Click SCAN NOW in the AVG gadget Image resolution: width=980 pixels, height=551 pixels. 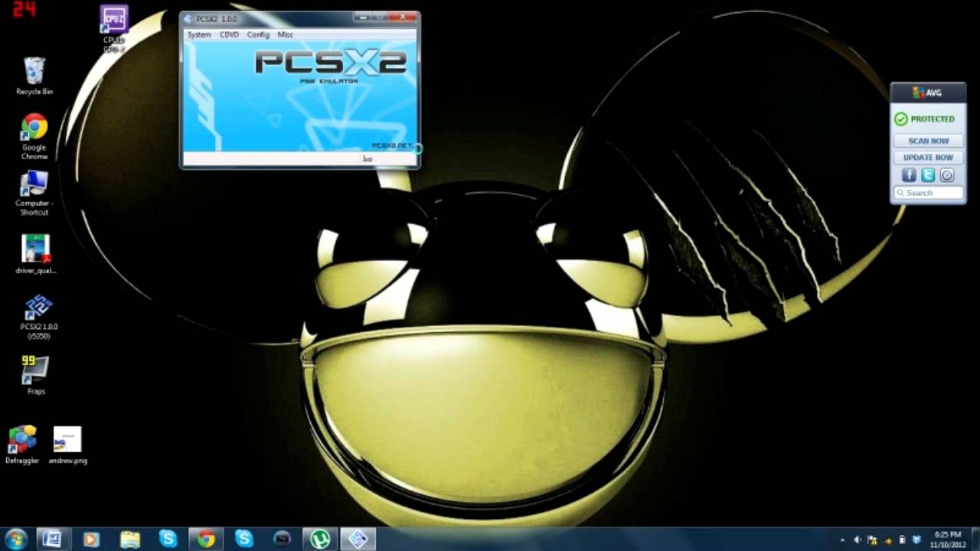point(928,141)
